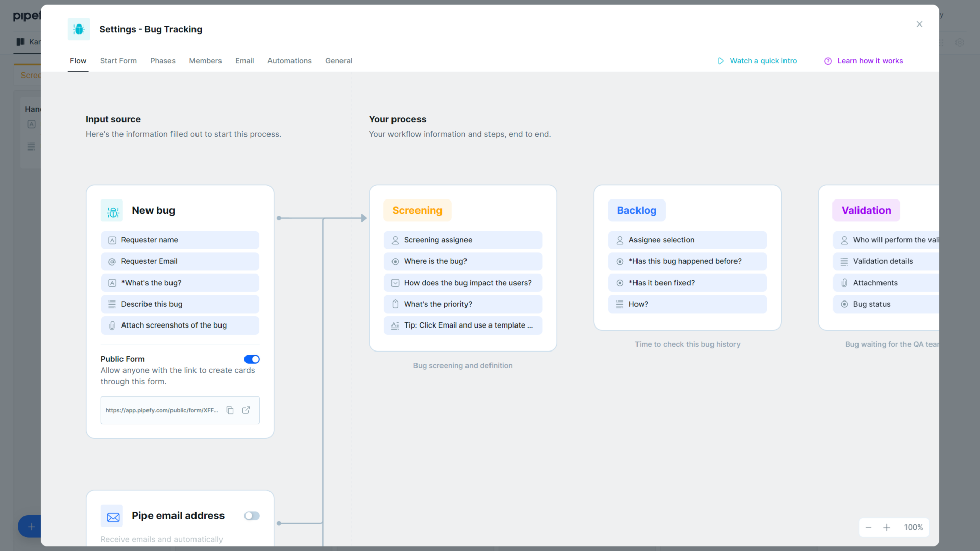Screen dimensions: 980x551
Task: Click the Bug Tracking pipe bug icon
Action: [79, 29]
